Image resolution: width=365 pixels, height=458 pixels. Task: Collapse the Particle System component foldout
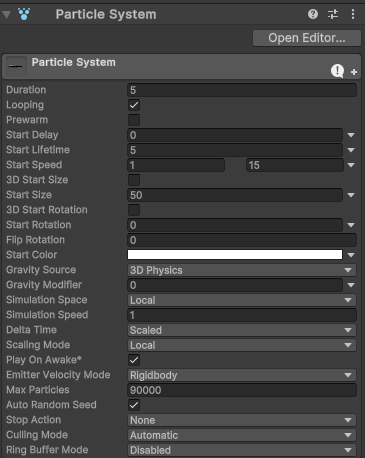[x=7, y=14]
